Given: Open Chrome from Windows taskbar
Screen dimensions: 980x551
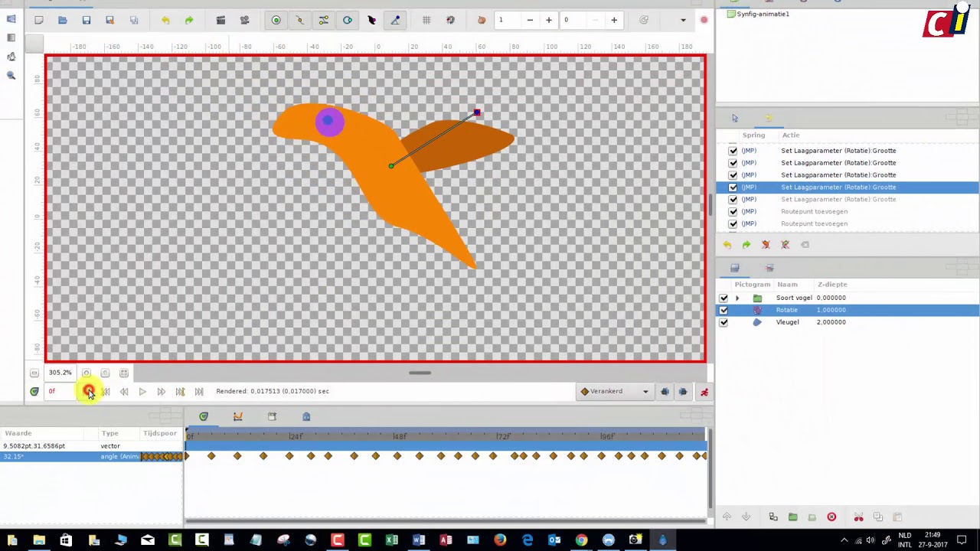Looking at the screenshot, I should [582, 540].
